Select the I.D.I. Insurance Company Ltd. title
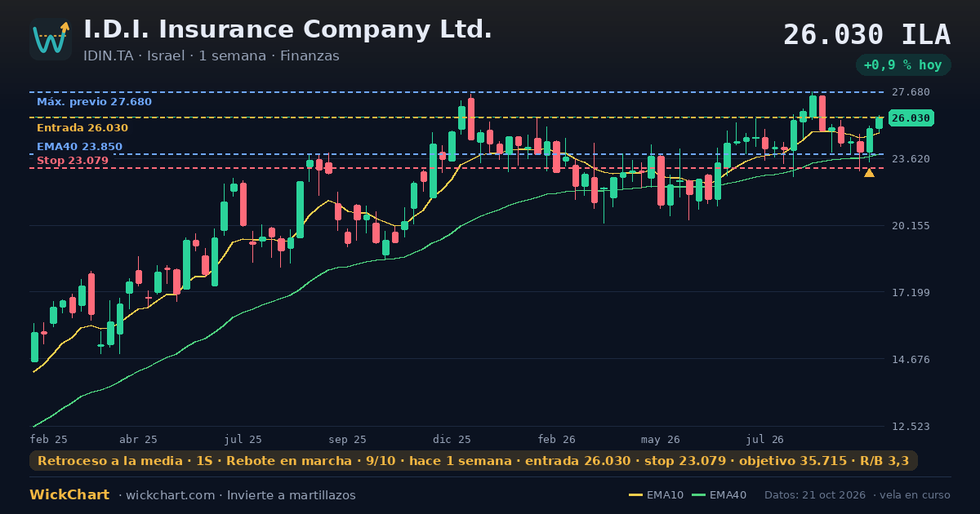Image resolution: width=980 pixels, height=514 pixels. [x=287, y=29]
